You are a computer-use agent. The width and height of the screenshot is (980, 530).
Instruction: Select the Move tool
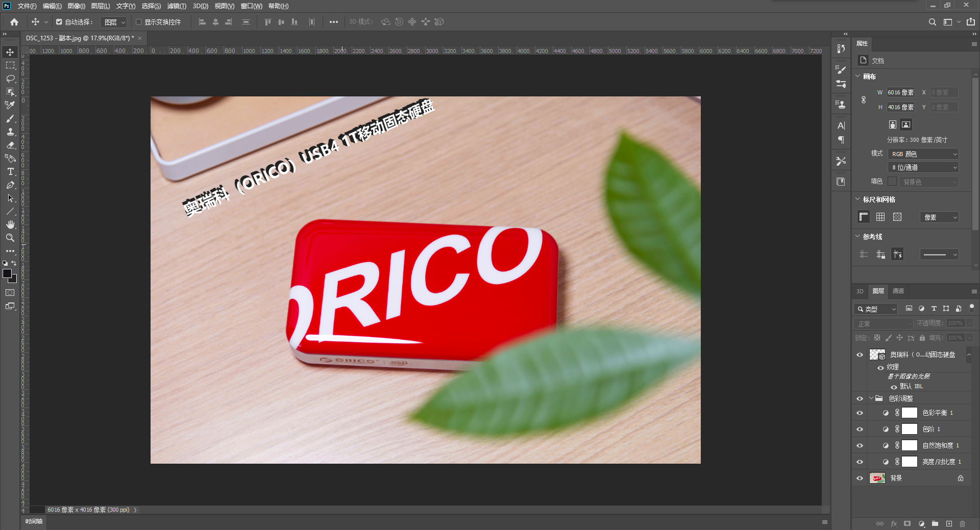point(10,52)
